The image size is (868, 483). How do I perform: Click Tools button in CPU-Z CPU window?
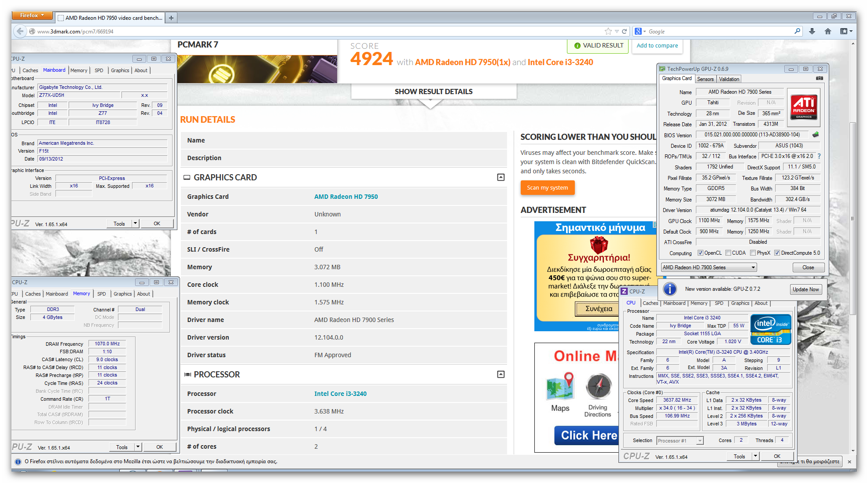739,456
